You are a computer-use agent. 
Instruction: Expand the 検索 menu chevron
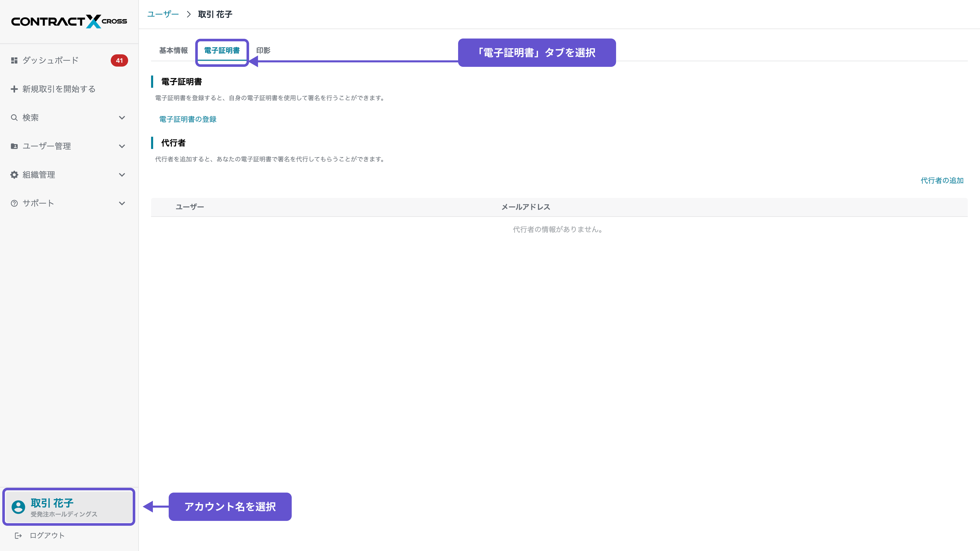click(122, 118)
